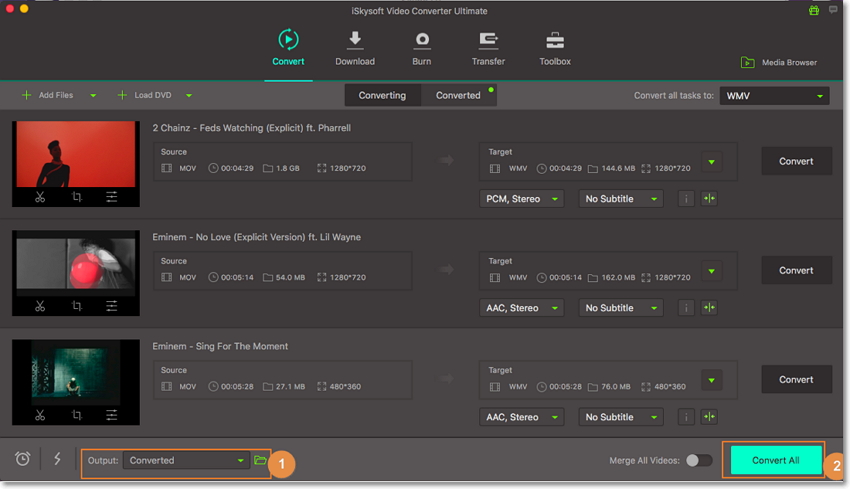Click info icon for 2 Chainz video
The width and height of the screenshot is (850, 489).
tap(686, 199)
